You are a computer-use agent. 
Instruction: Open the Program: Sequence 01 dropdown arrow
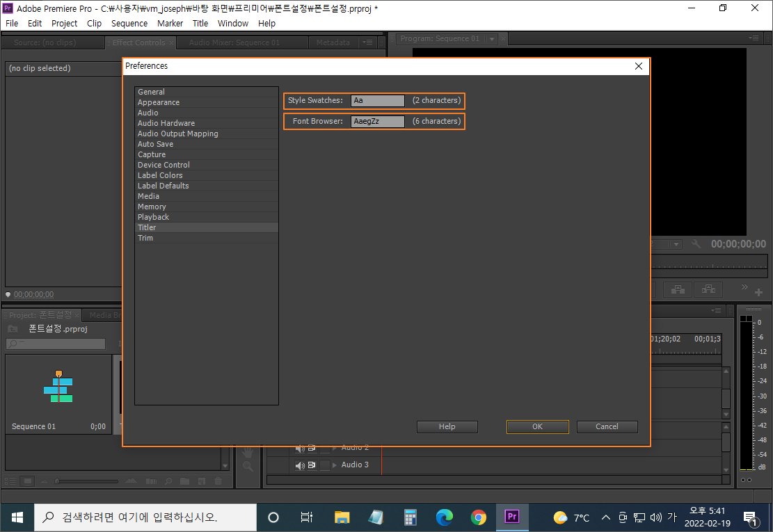pyautogui.click(x=491, y=38)
